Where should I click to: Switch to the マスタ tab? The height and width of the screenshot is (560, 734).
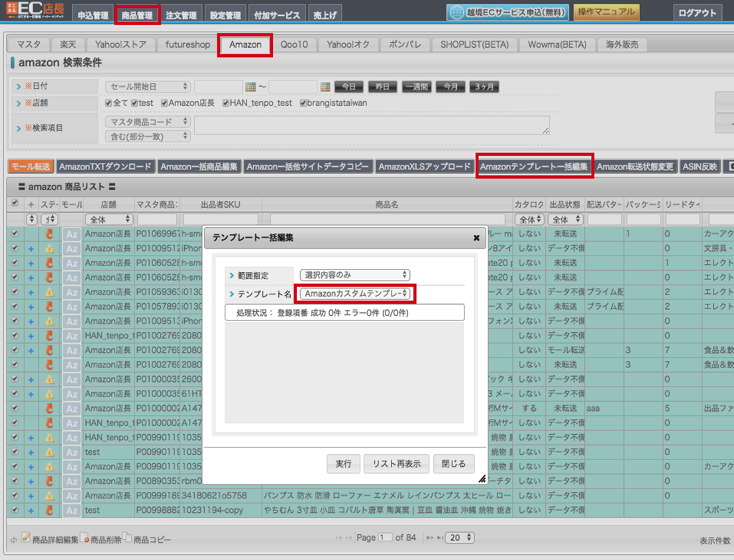coord(29,44)
